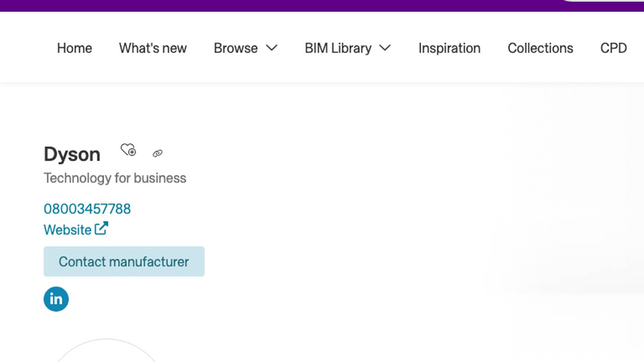Screen dimensions: 644x362
Task: Select the CPD menu item
Action: pos(613,48)
